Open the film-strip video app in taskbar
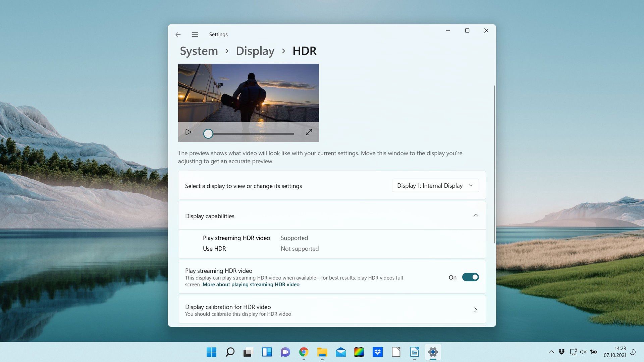644x362 pixels. coord(359,352)
